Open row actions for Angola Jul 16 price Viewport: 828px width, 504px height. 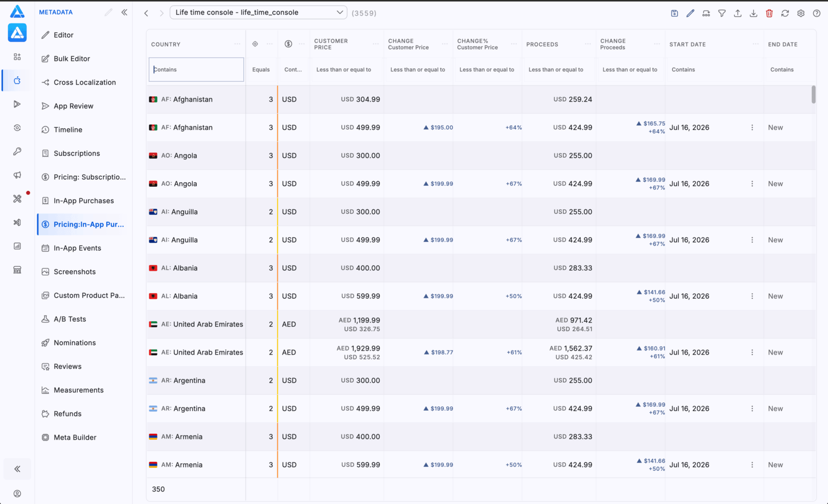click(752, 184)
